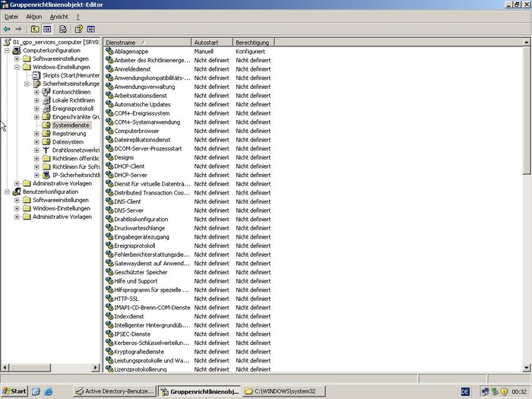Collapse the Sicherheitseinstellungen node
Image resolution: width=532 pixels, height=399 pixels.
pyautogui.click(x=27, y=84)
